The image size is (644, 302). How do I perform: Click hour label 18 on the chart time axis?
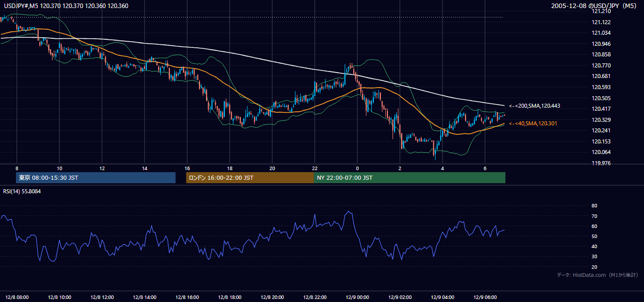point(230,168)
